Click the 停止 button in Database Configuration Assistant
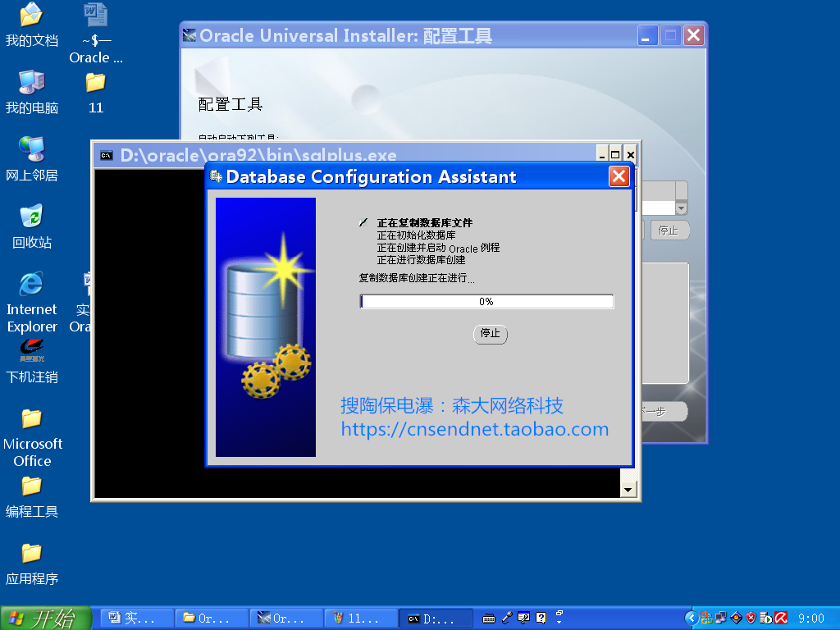This screenshot has width=840, height=630. click(490, 334)
